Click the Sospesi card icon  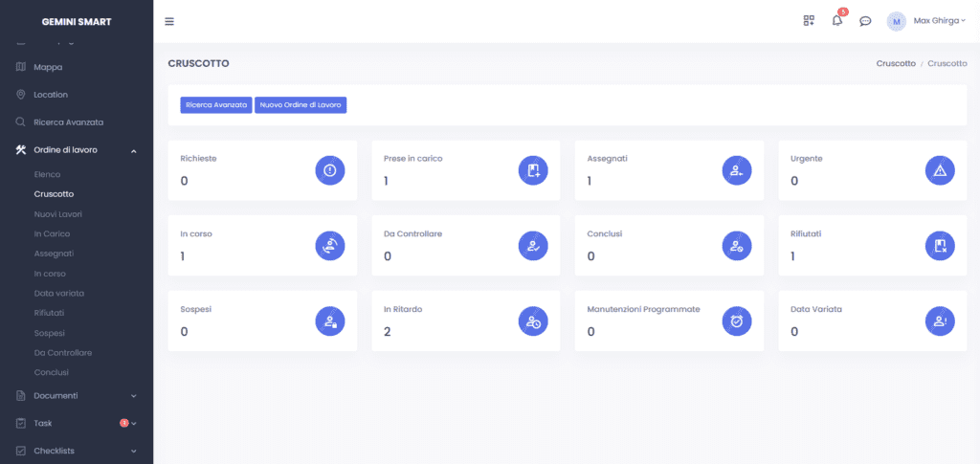point(330,321)
